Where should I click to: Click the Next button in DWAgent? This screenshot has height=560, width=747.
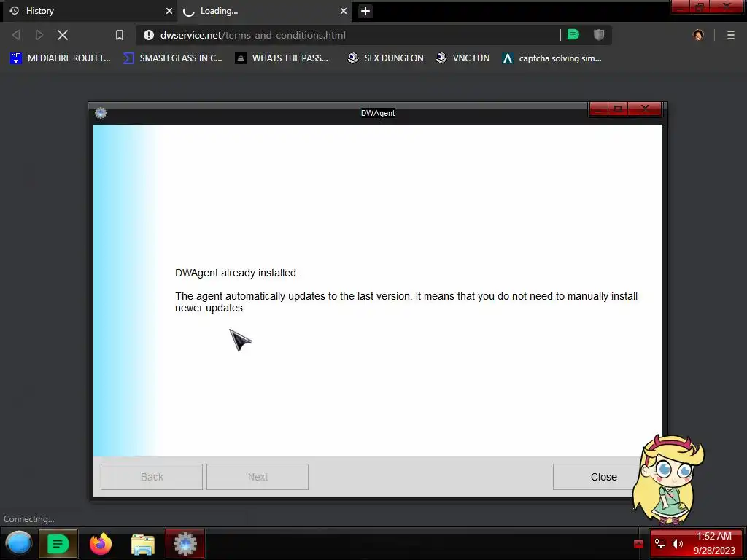pyautogui.click(x=258, y=477)
